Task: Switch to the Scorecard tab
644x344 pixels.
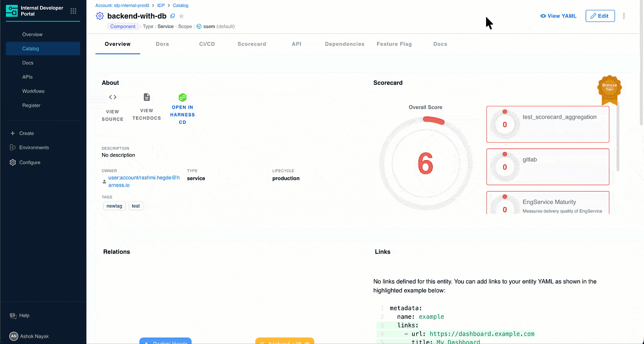Action: tap(252, 44)
